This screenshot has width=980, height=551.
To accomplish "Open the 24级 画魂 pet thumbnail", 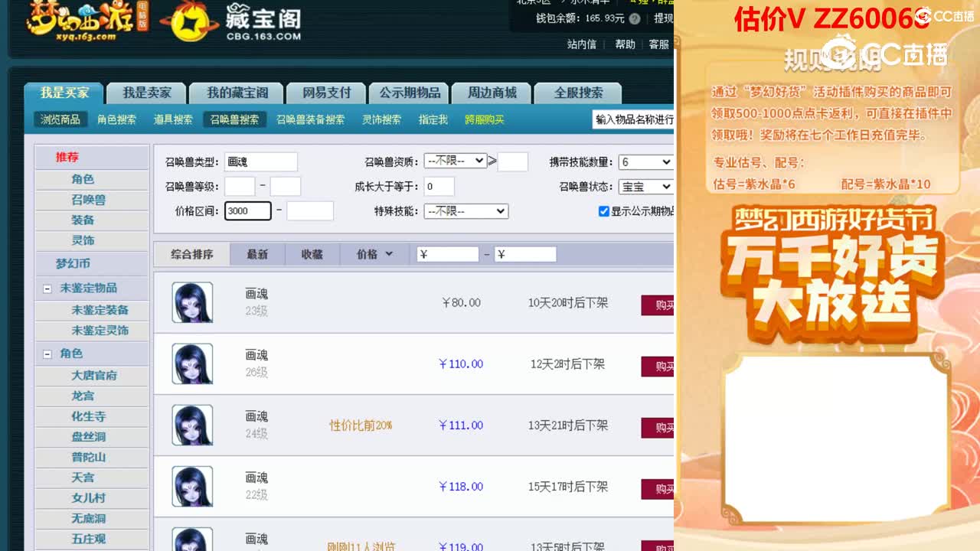I will (x=192, y=425).
